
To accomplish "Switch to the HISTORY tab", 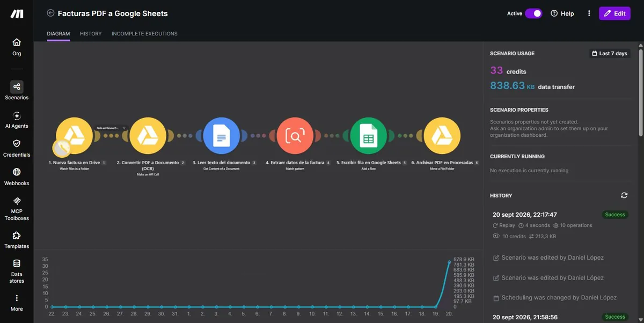I will (x=91, y=34).
